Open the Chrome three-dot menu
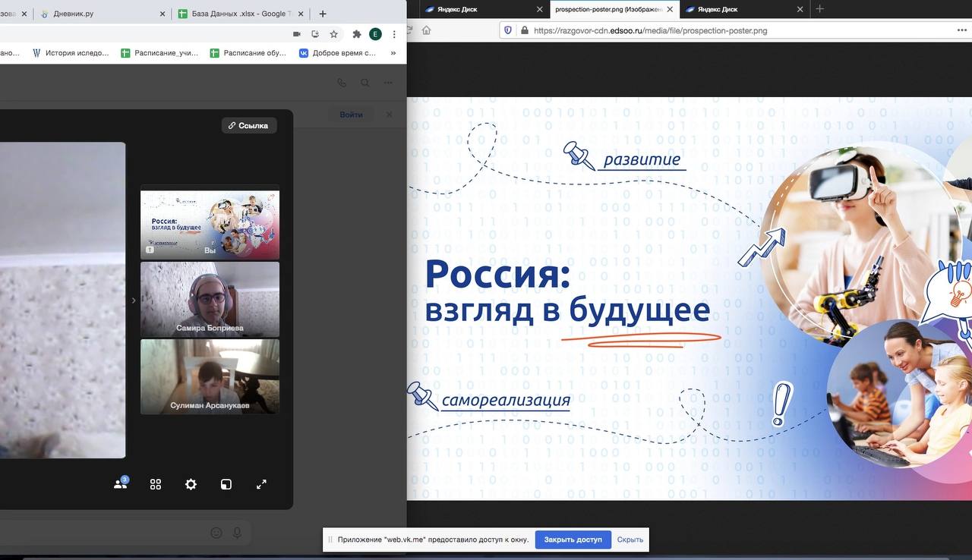972x560 pixels. click(x=394, y=34)
